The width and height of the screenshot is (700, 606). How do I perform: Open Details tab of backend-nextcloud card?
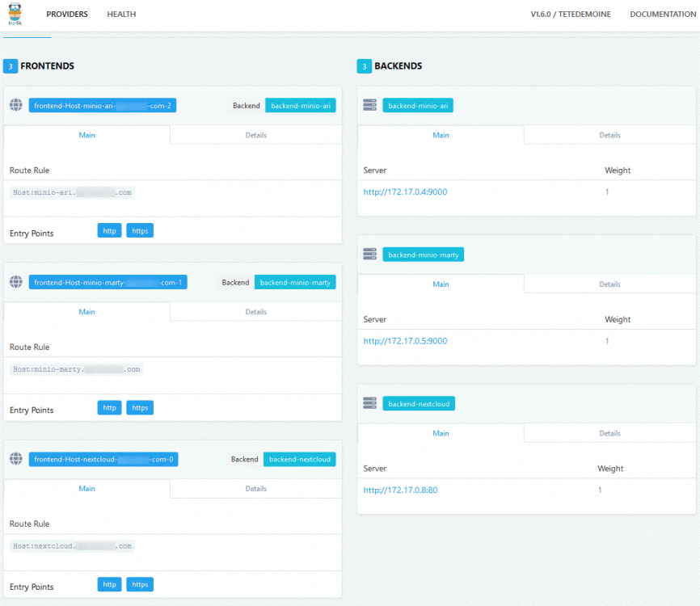pyautogui.click(x=609, y=433)
